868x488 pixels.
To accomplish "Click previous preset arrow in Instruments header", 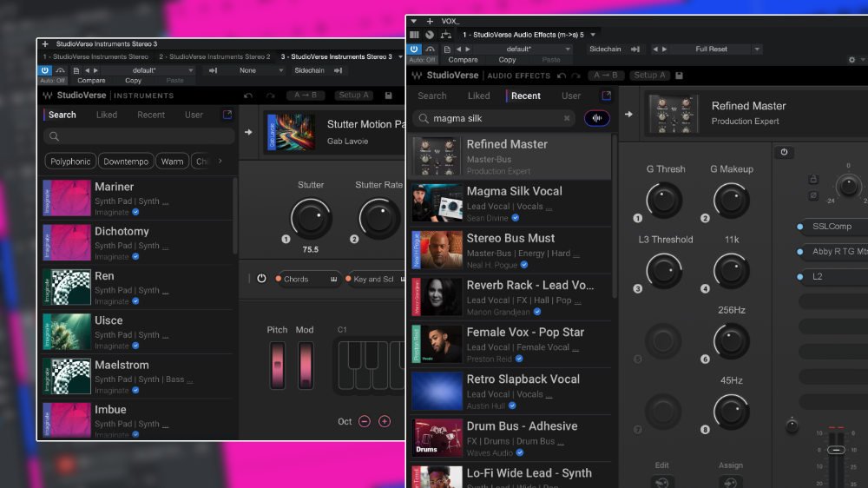I will tap(87, 70).
